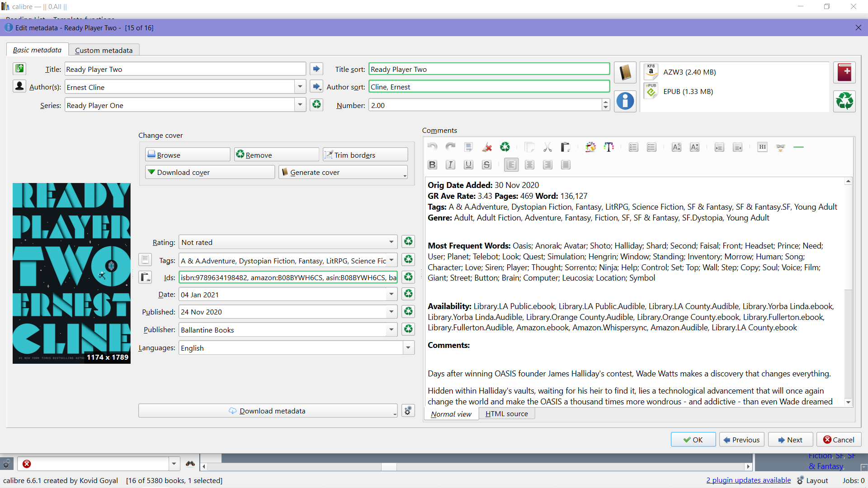Switch to HTML source view tab

click(x=506, y=413)
